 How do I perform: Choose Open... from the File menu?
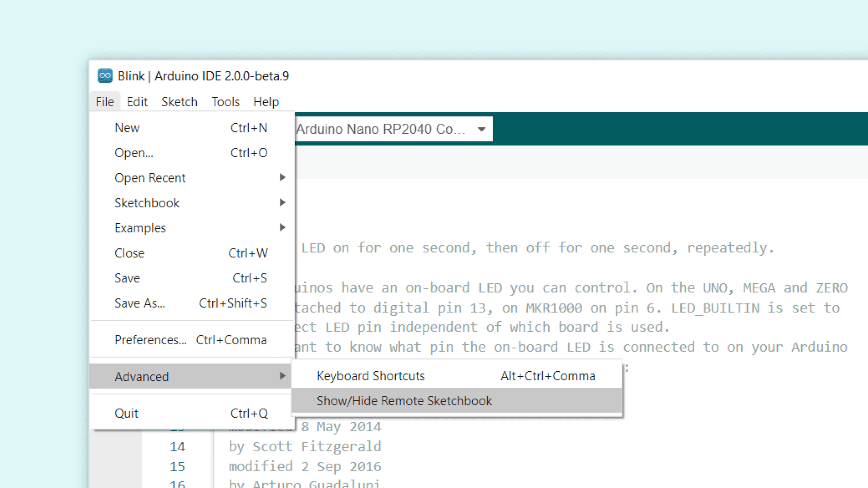(x=134, y=153)
